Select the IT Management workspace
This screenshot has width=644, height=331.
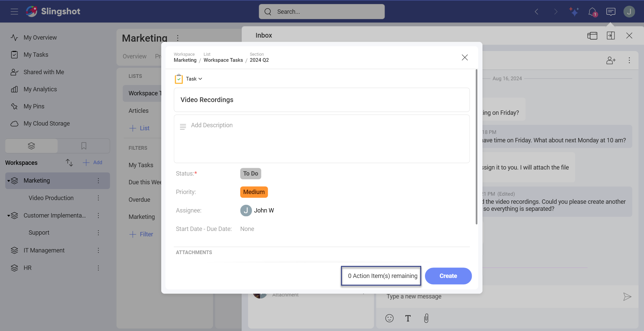coord(44,250)
